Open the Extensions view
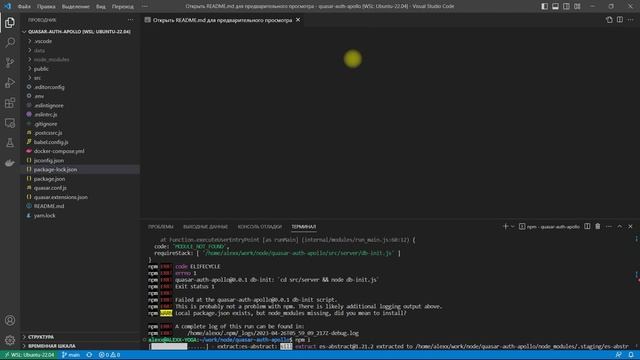This screenshot has height=360, width=640. tap(10, 103)
